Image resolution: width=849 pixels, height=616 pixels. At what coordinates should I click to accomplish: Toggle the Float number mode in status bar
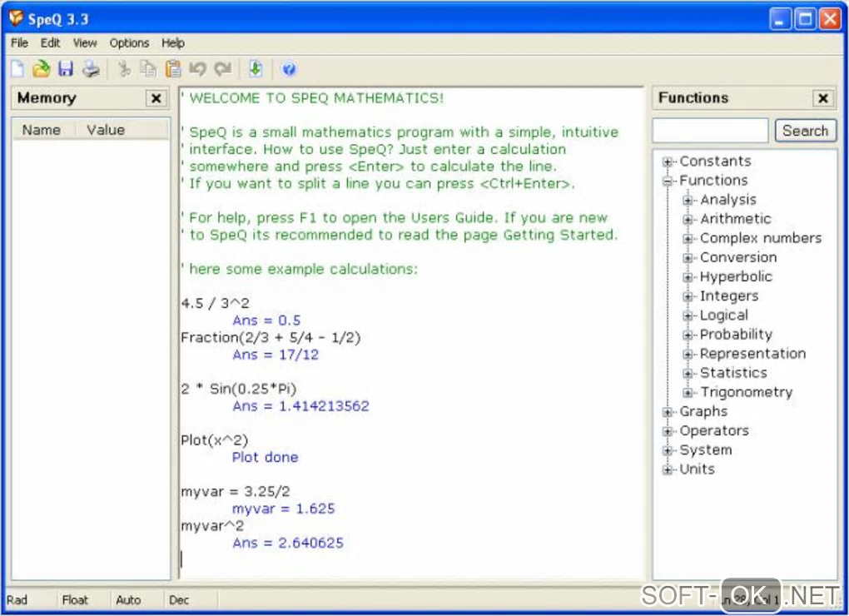click(x=75, y=599)
